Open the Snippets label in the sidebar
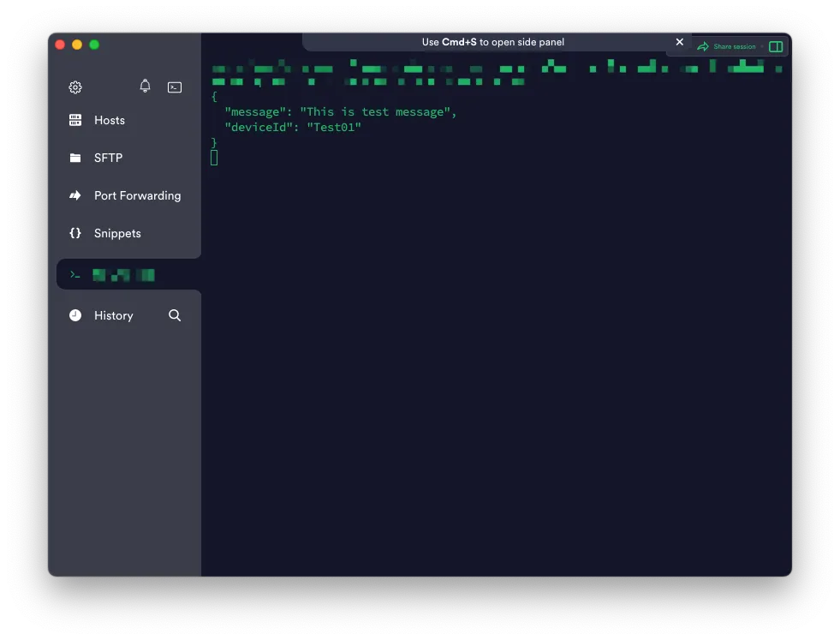 (x=117, y=234)
